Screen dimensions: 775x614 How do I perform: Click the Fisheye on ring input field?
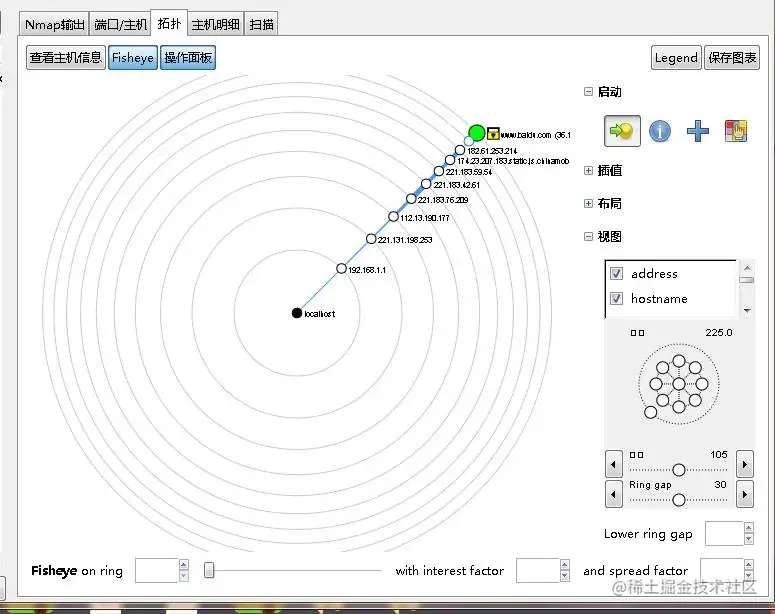click(156, 570)
